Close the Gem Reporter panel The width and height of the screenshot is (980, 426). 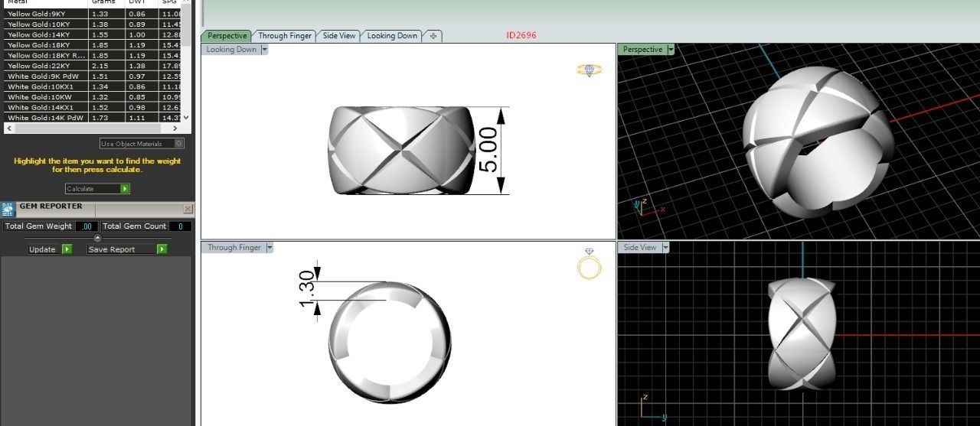pyautogui.click(x=188, y=209)
